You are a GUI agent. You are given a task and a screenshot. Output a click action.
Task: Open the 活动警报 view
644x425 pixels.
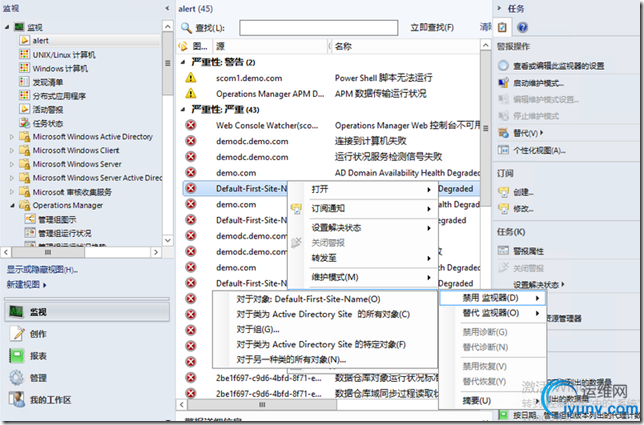point(48,109)
